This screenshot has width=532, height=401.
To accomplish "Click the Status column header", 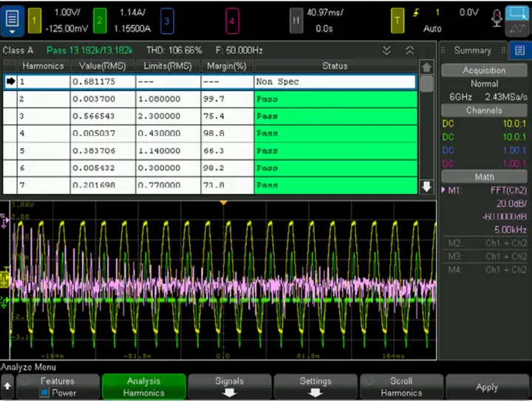I will (x=335, y=66).
